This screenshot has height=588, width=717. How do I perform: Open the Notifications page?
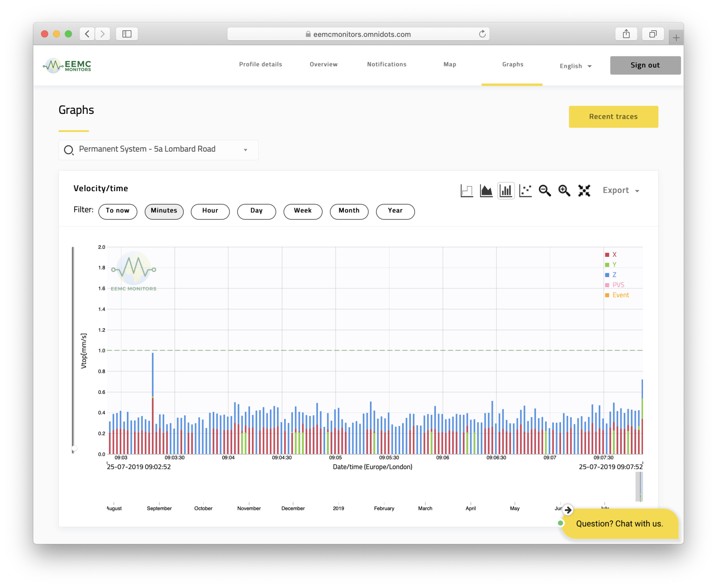click(x=387, y=64)
